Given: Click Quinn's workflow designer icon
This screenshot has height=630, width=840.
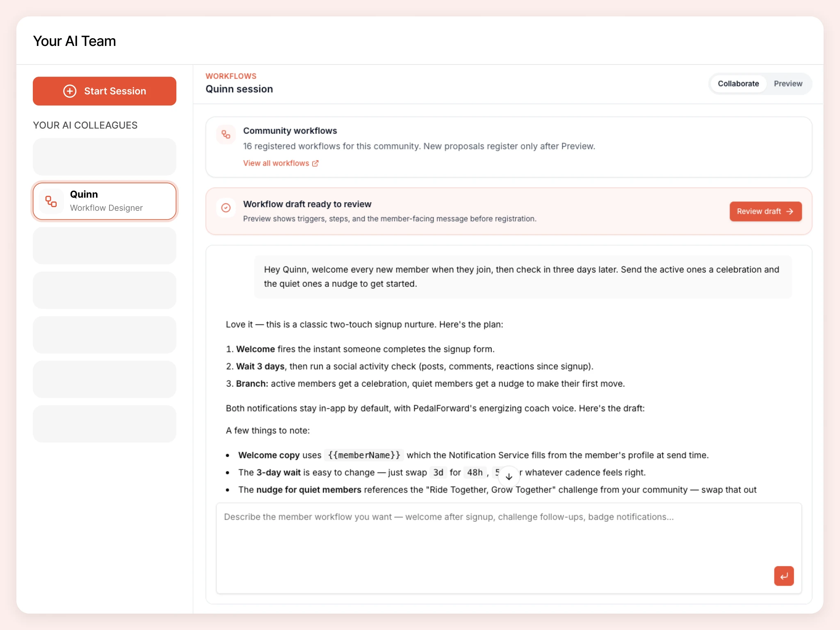Looking at the screenshot, I should pyautogui.click(x=51, y=201).
